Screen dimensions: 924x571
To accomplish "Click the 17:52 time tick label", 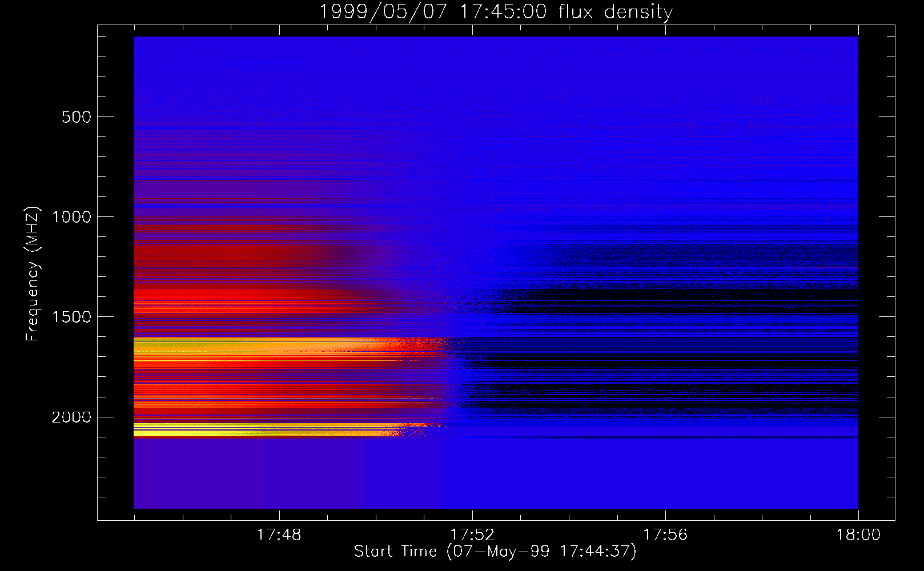I will pos(472,535).
